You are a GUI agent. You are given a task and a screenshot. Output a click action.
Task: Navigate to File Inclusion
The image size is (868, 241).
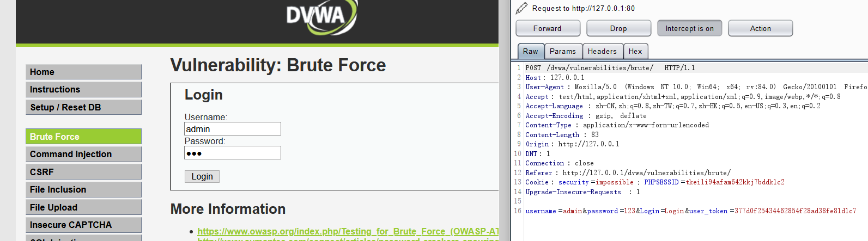point(83,189)
